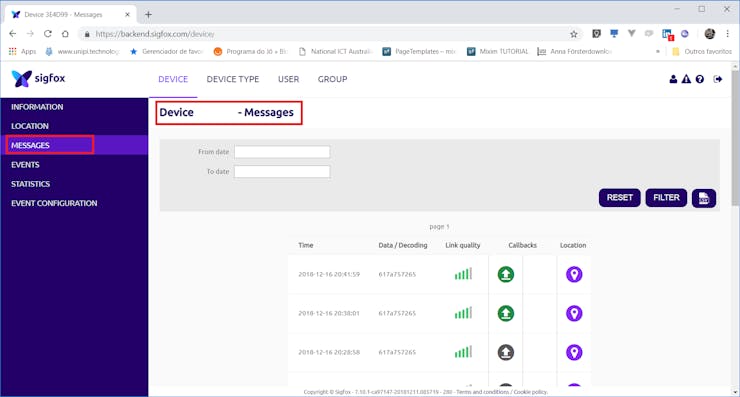Open the Outros favoritos bookmarks folder

(702, 51)
